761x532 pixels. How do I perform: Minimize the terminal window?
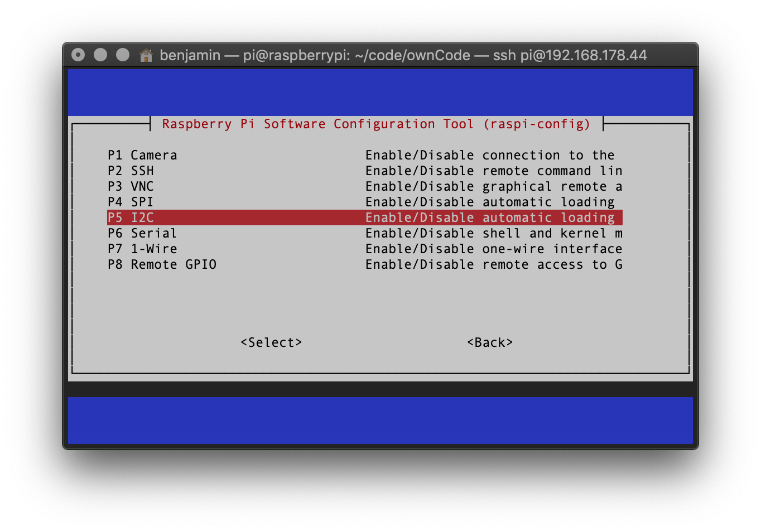coord(100,55)
